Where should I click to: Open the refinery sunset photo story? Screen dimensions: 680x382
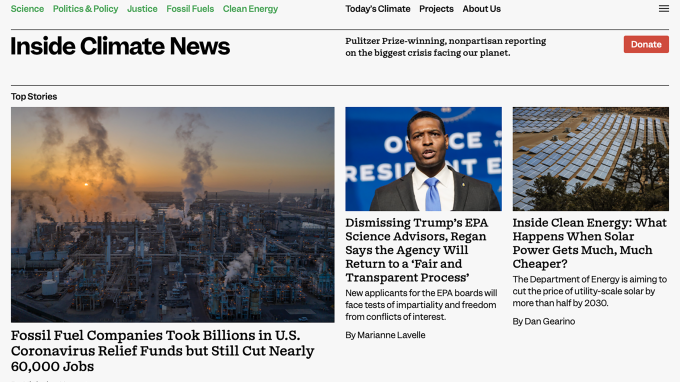[173, 215]
